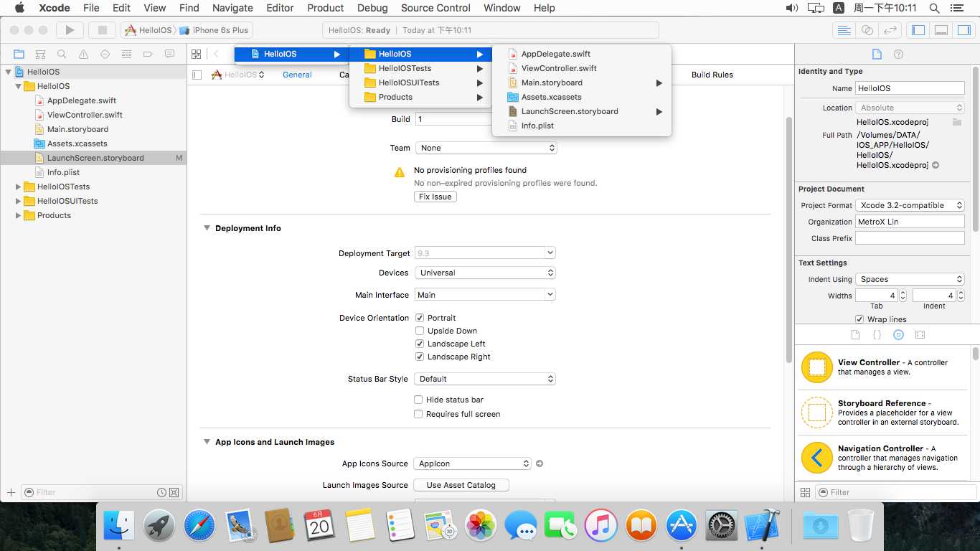This screenshot has width=980, height=551.
Task: Show the Project navigator folder icon
Action: [x=19, y=54]
